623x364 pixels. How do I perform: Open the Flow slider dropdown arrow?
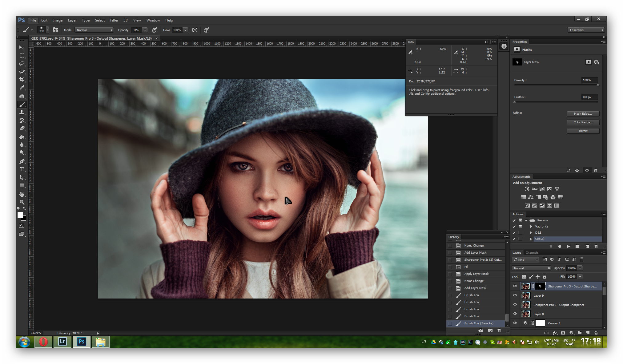coord(185,30)
